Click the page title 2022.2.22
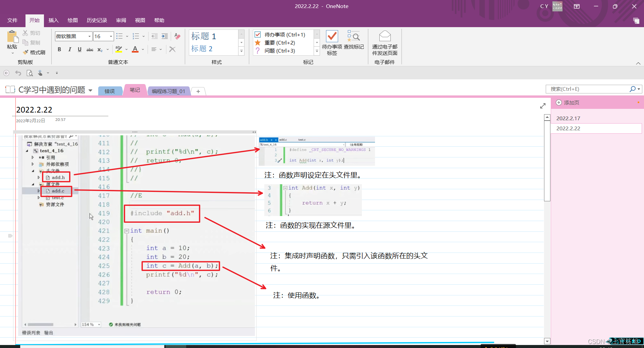 (x=34, y=110)
